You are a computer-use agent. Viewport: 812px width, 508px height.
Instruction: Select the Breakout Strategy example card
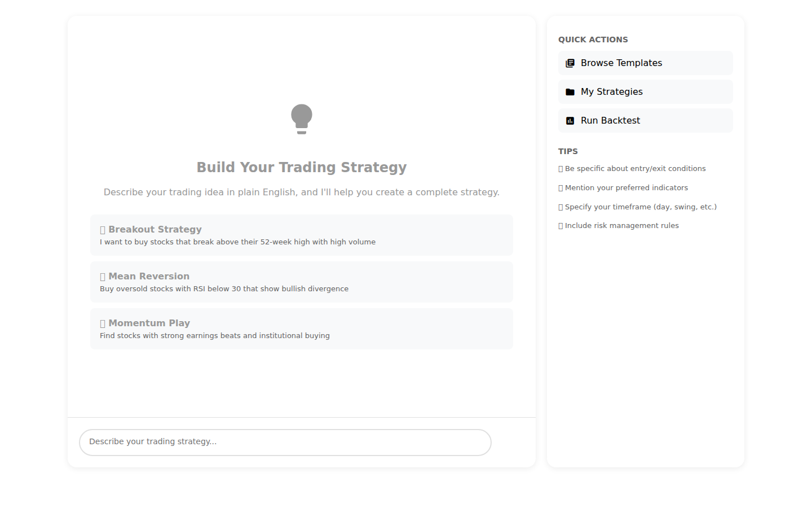click(302, 235)
